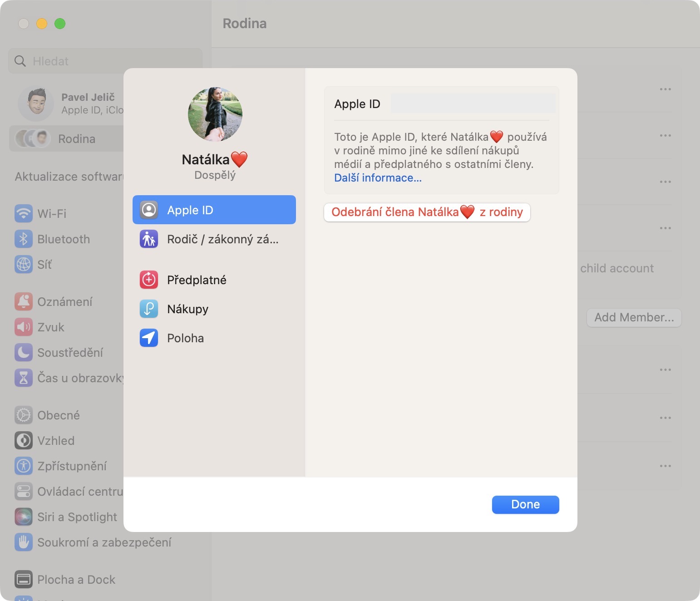Image resolution: width=700 pixels, height=601 pixels.
Task: Click the Add Member… button
Action: 634,317
